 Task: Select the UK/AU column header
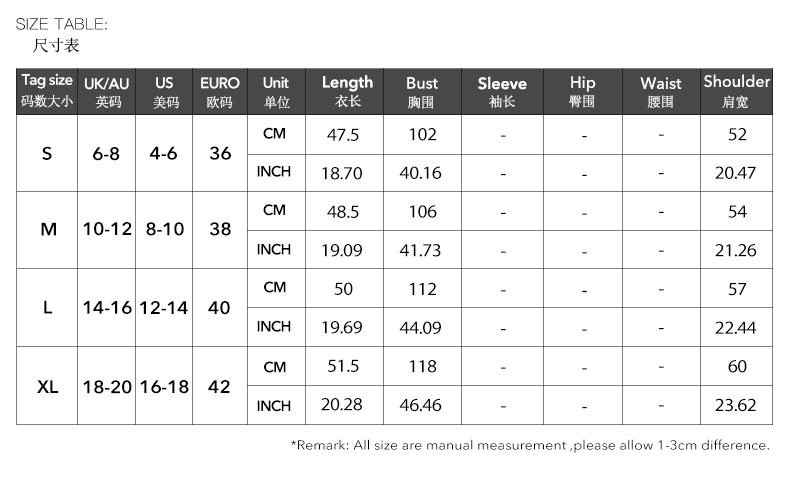click(107, 92)
